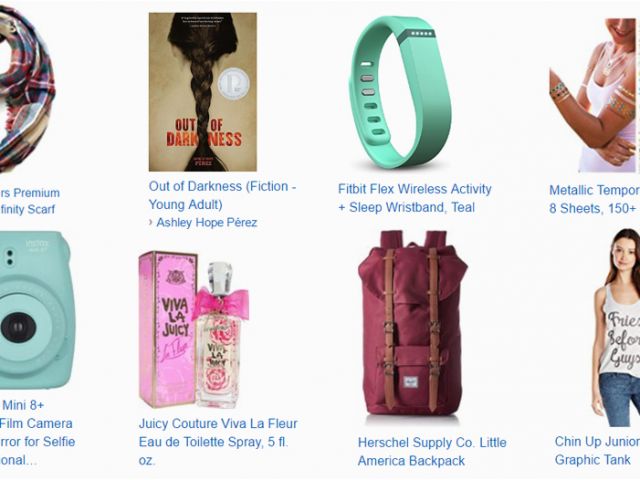Click the chevron before Ashley Hope Pérez
This screenshot has width=640, height=480.
tap(151, 222)
